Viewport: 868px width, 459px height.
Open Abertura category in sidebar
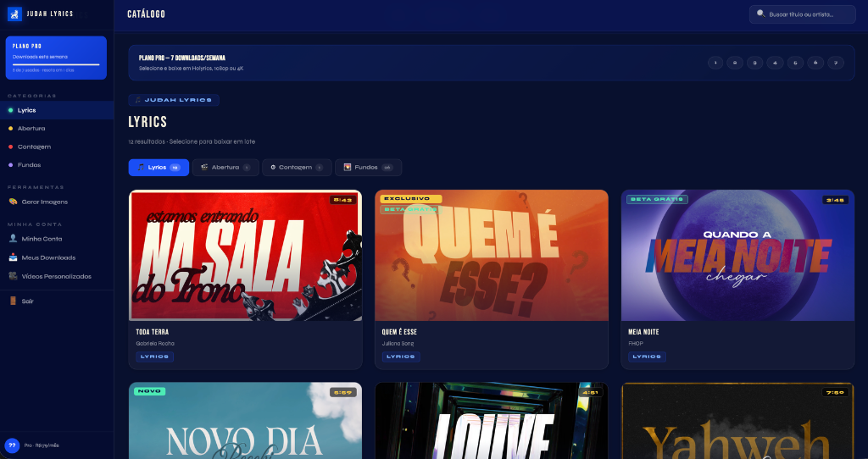[x=57, y=128]
